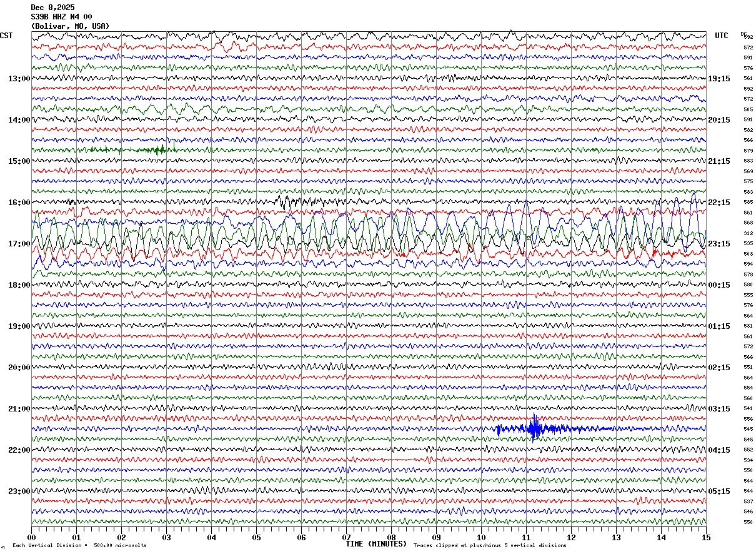
Task: Click the 22:15 UTC time label
Action: pyautogui.click(x=719, y=203)
